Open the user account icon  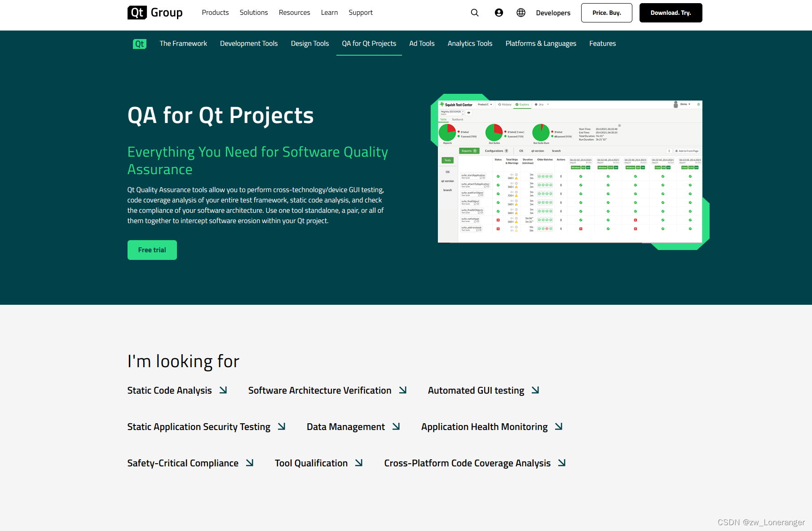pos(499,13)
